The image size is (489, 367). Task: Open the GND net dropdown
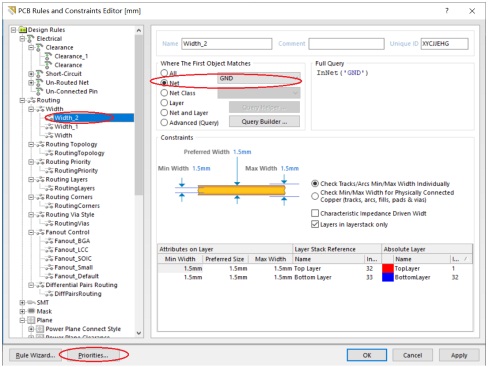(259, 79)
